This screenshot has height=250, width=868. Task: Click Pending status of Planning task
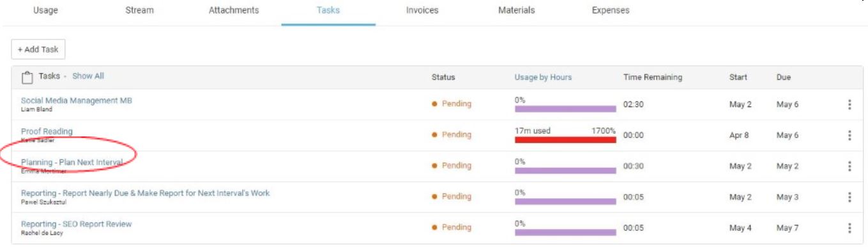click(x=452, y=166)
